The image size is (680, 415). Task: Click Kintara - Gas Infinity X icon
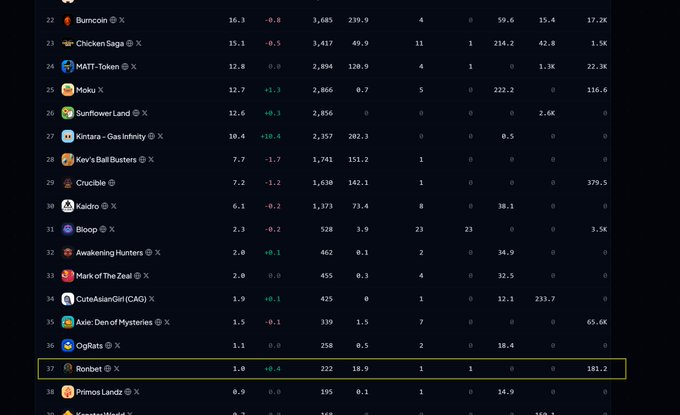coord(160,136)
